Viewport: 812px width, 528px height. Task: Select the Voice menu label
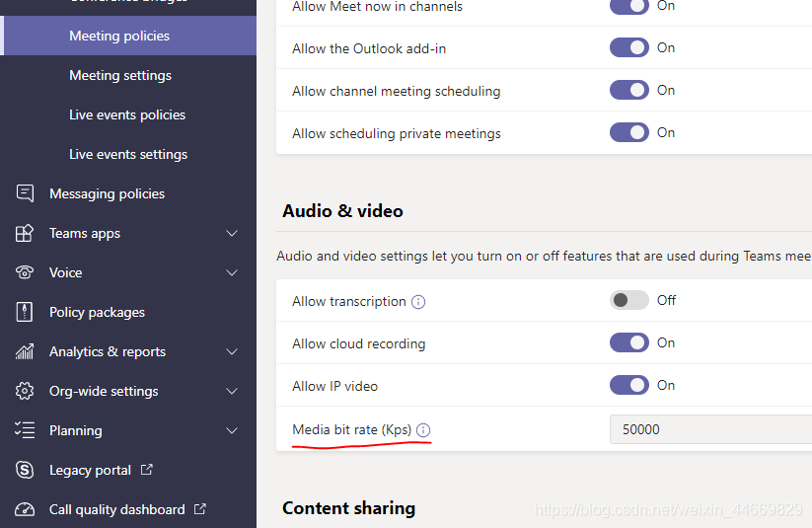point(66,272)
